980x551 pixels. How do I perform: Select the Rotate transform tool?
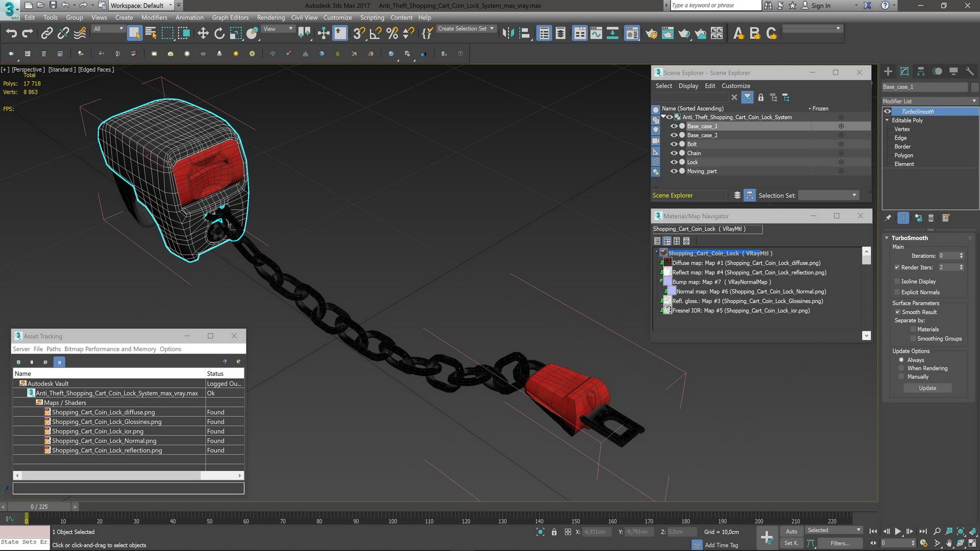click(219, 34)
